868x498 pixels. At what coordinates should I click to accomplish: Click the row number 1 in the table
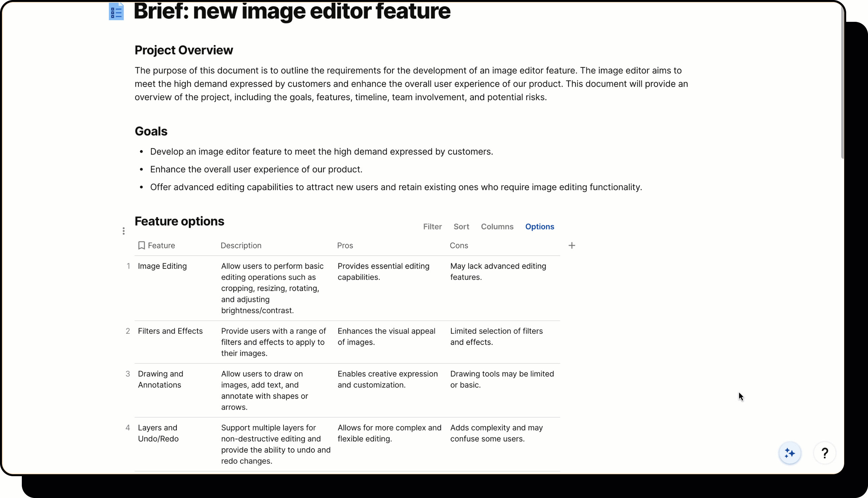(x=128, y=266)
